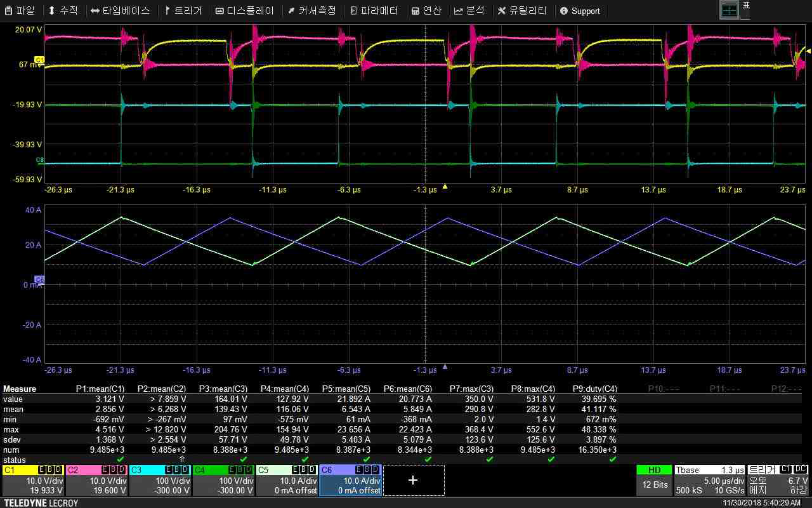Open the 타임베이스 (Timebase) menu

[x=120, y=11]
